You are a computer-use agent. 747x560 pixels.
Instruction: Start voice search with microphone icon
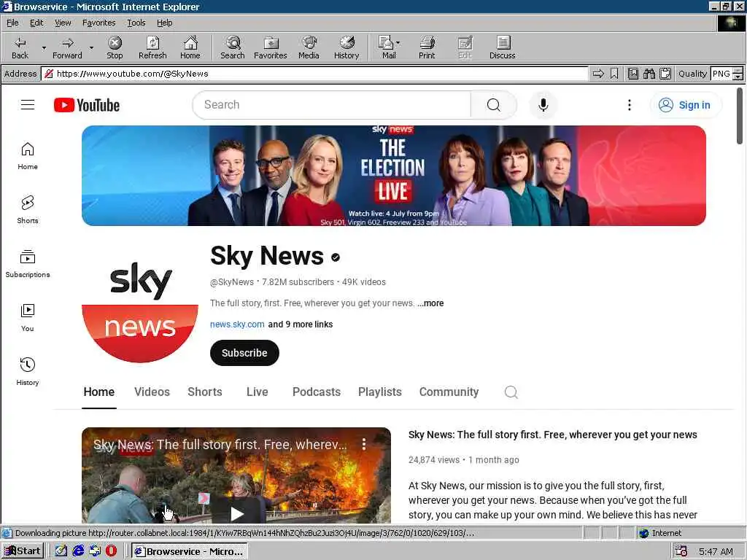(x=543, y=105)
